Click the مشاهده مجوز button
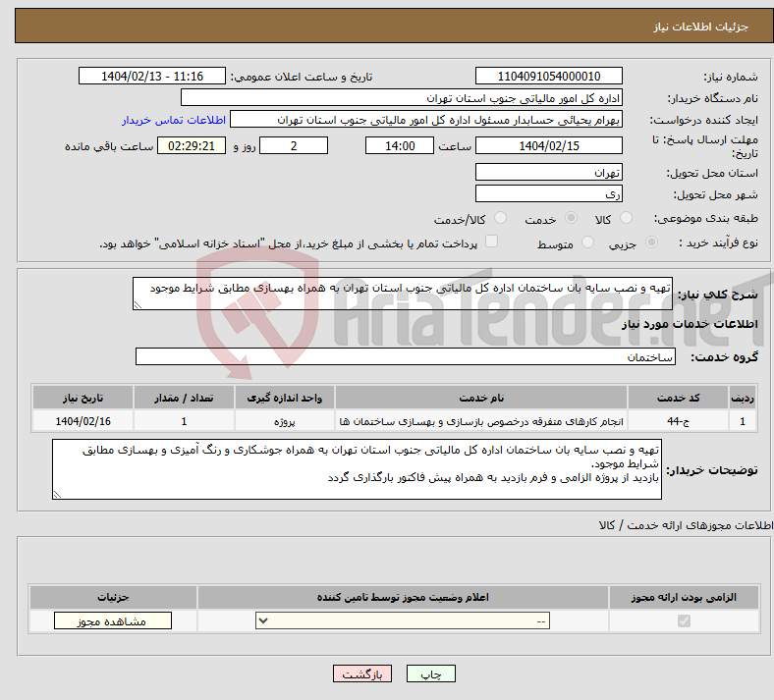The height and width of the screenshot is (700, 774). [113, 620]
